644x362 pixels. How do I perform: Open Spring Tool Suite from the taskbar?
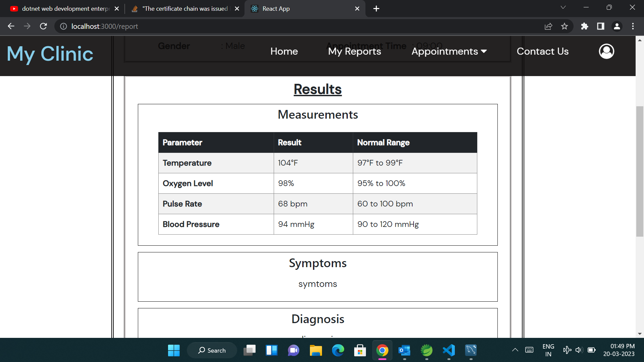pos(427,351)
